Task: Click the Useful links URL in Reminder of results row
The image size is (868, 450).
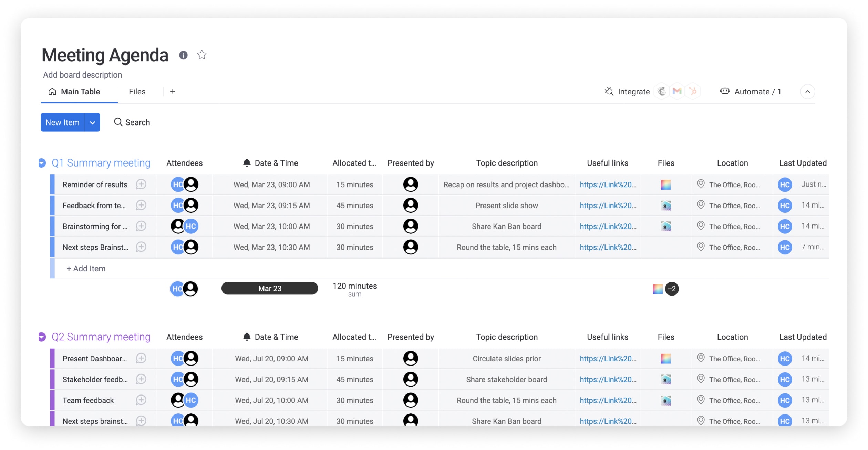Action: pos(607,184)
